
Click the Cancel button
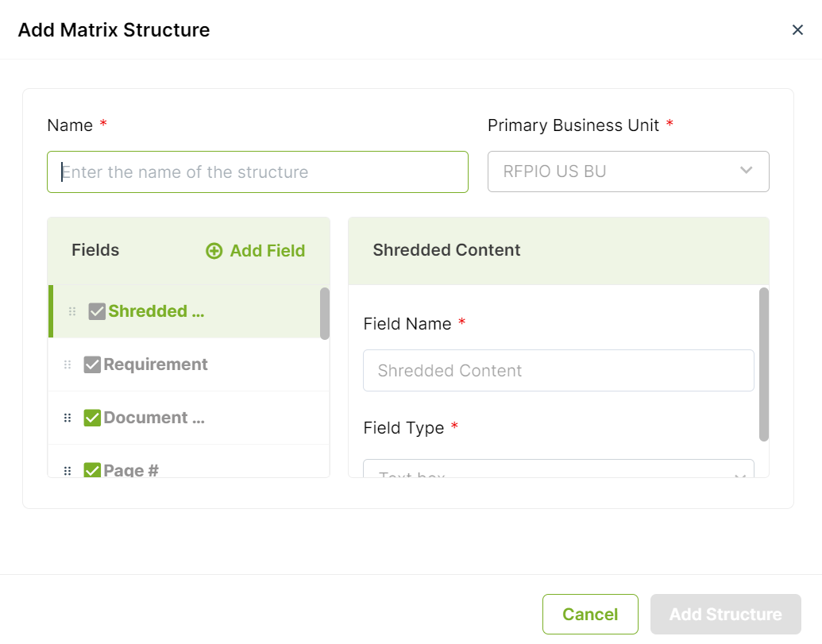pos(590,614)
